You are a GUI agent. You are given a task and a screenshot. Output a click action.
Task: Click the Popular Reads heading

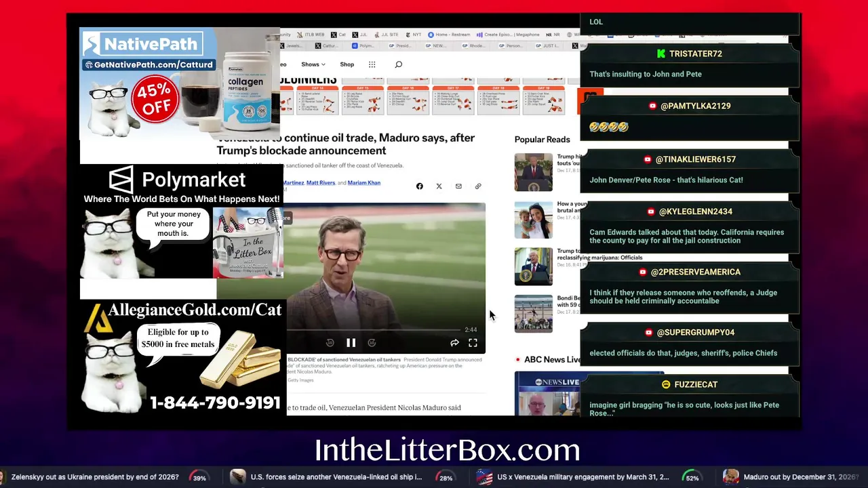tap(542, 140)
